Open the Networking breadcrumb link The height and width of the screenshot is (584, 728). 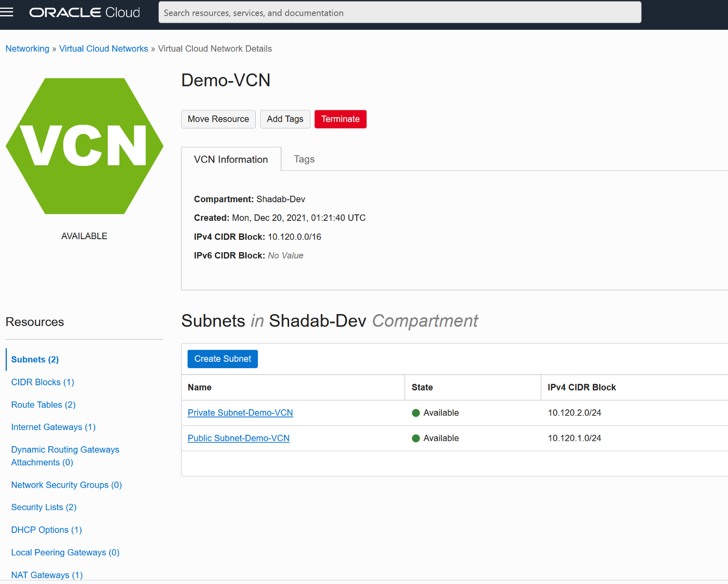pos(27,49)
